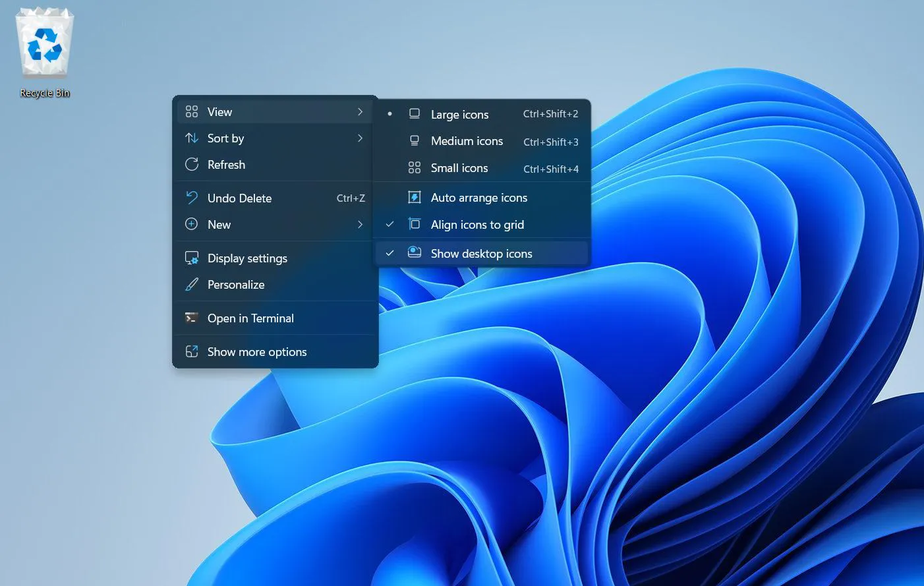Select Medium icons from the submenu
924x586 pixels.
(x=467, y=140)
